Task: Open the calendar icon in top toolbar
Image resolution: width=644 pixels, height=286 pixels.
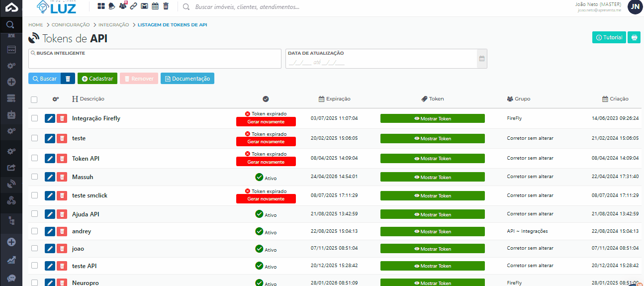Action: pyautogui.click(x=155, y=6)
